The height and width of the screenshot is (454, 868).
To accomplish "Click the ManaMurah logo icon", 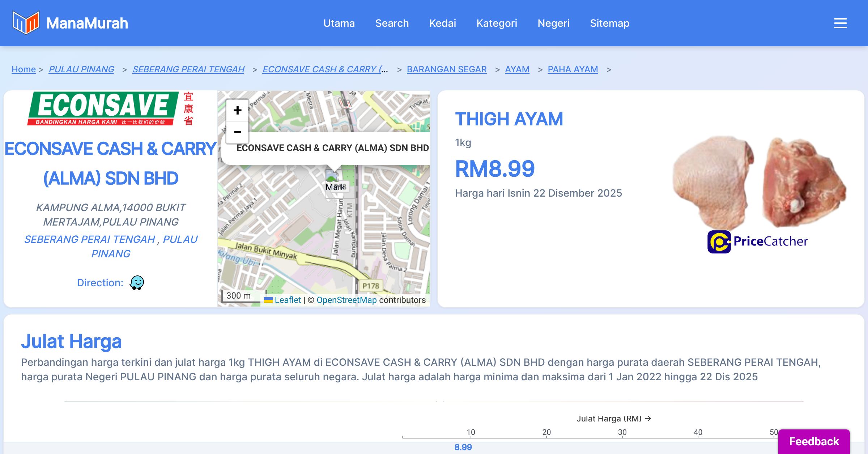I will (26, 23).
